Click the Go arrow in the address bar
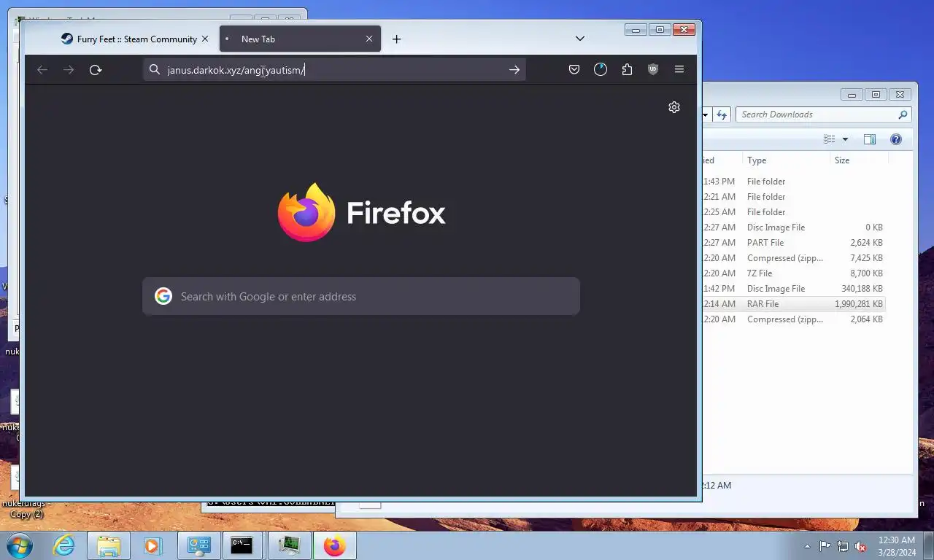 (514, 69)
